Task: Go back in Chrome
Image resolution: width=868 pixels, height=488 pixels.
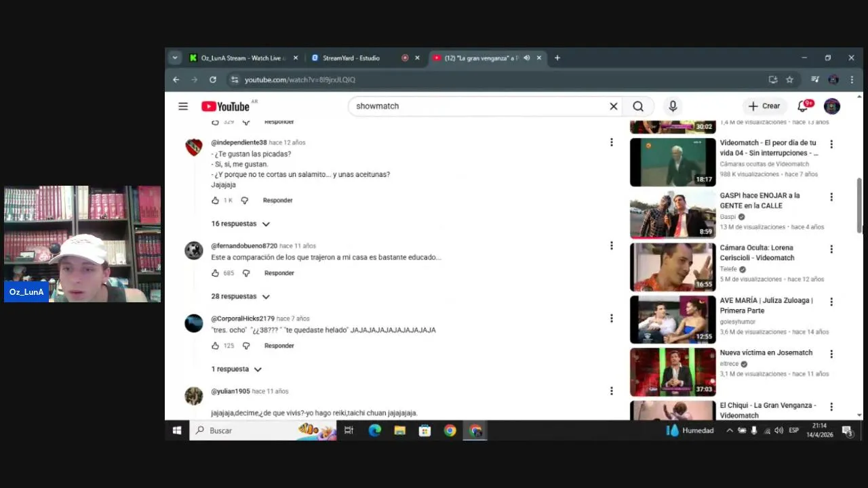Action: click(x=176, y=80)
